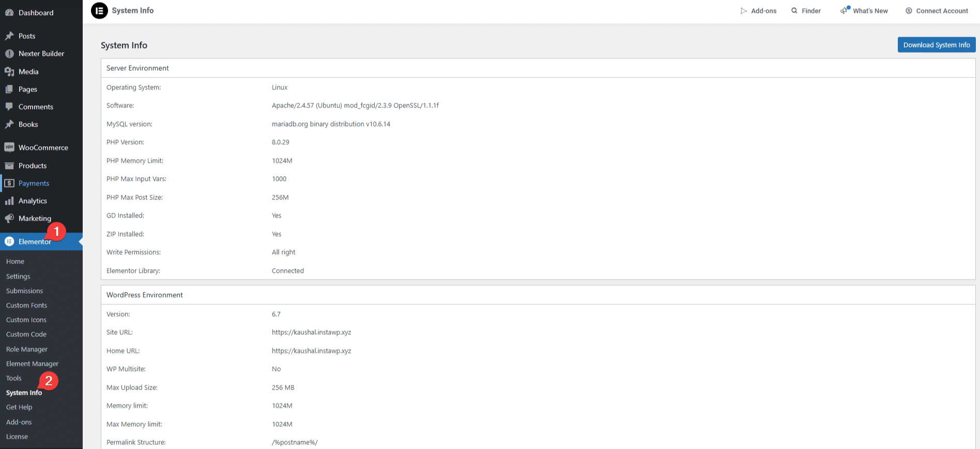Open the Finder search
Viewport: 980px width, 449px height.
[806, 11]
